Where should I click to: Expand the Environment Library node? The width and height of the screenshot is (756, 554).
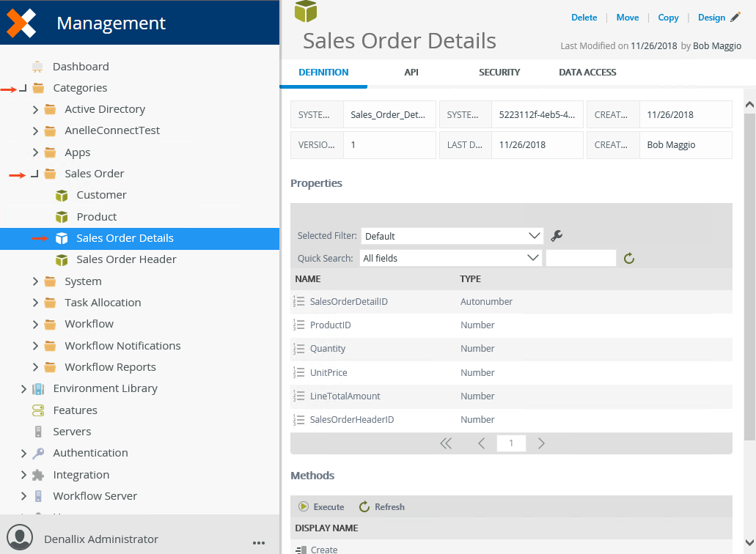(23, 388)
